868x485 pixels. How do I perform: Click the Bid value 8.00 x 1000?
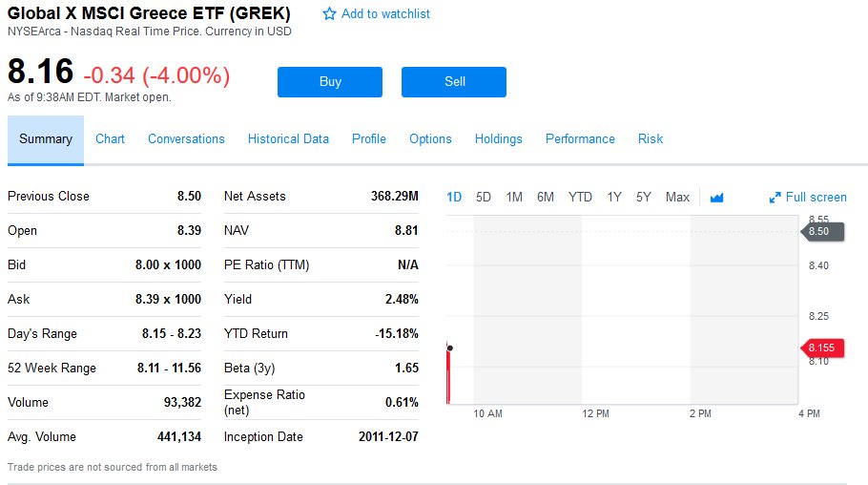[168, 265]
